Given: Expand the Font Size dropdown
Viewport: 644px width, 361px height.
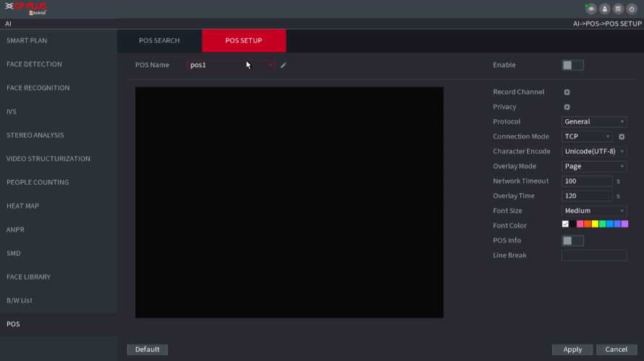Looking at the screenshot, I should (x=593, y=211).
